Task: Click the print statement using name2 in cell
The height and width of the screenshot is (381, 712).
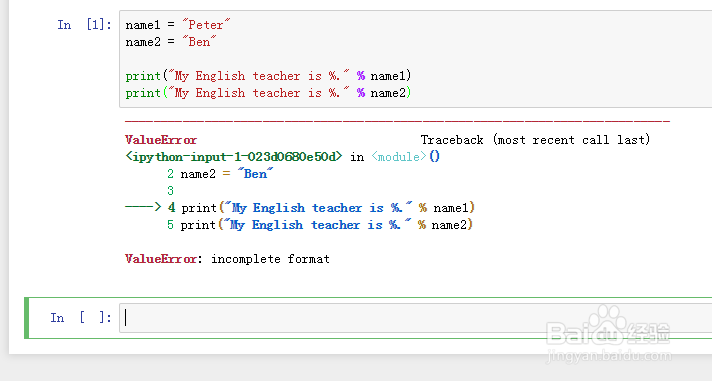Action: pyautogui.click(x=268, y=93)
